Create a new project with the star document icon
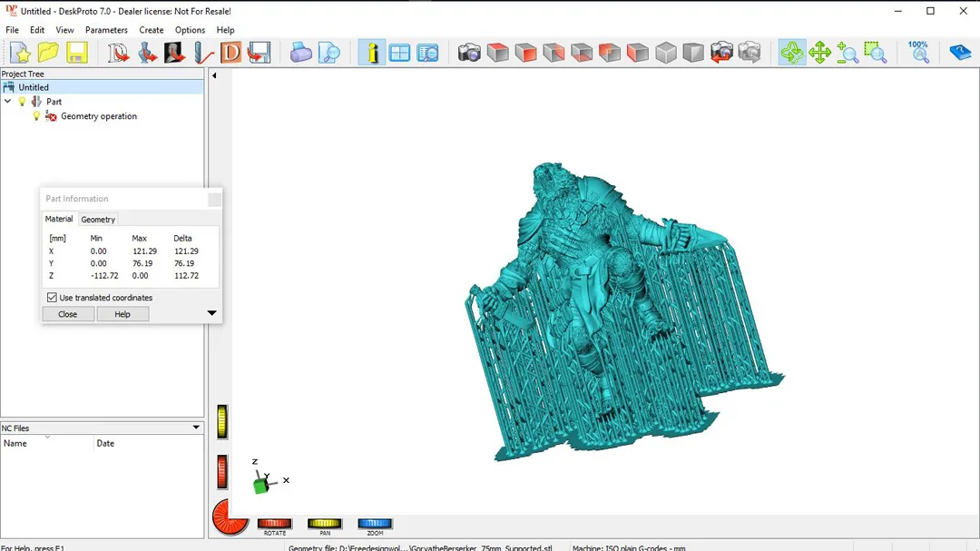Viewport: 980px width, 551px height. click(x=20, y=54)
